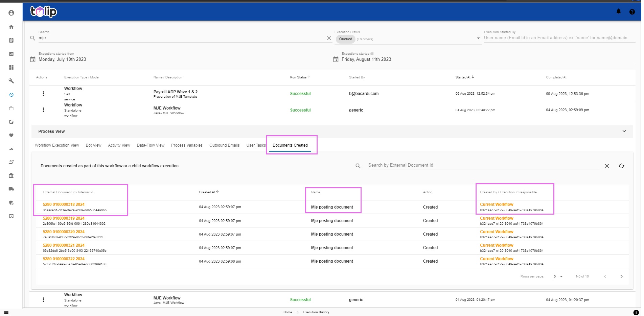The image size is (644, 316).
Task: Open document 5280 0100000322 2024
Action: (64, 259)
